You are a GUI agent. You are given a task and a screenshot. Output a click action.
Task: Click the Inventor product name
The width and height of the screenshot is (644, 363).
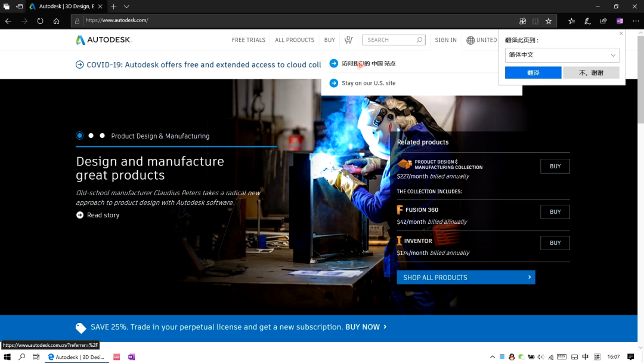(x=418, y=241)
